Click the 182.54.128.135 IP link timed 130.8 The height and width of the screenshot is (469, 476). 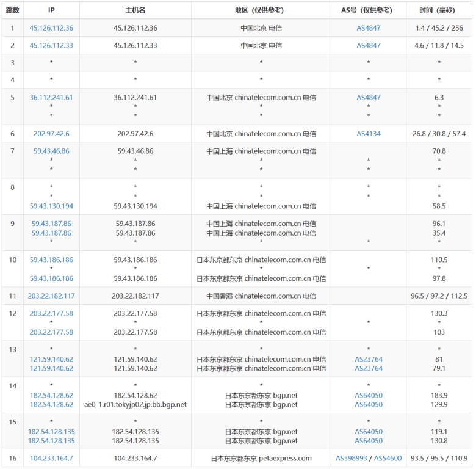[x=51, y=441]
